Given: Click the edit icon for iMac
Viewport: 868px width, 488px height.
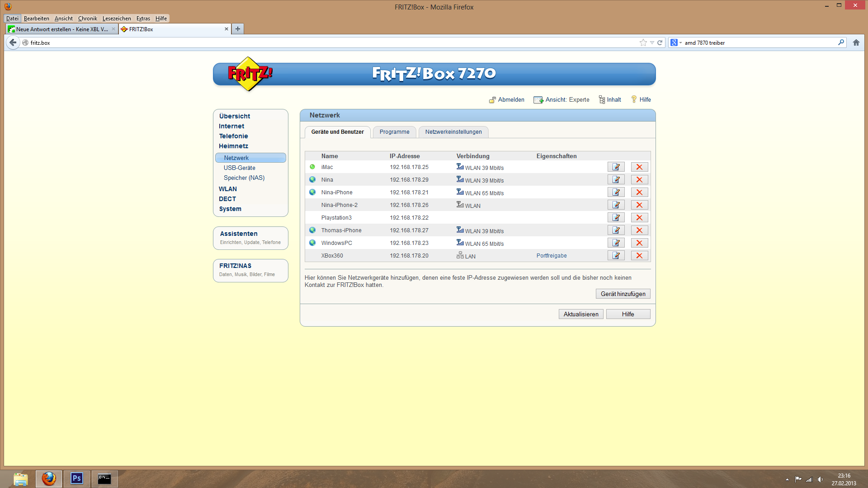Looking at the screenshot, I should 616,167.
